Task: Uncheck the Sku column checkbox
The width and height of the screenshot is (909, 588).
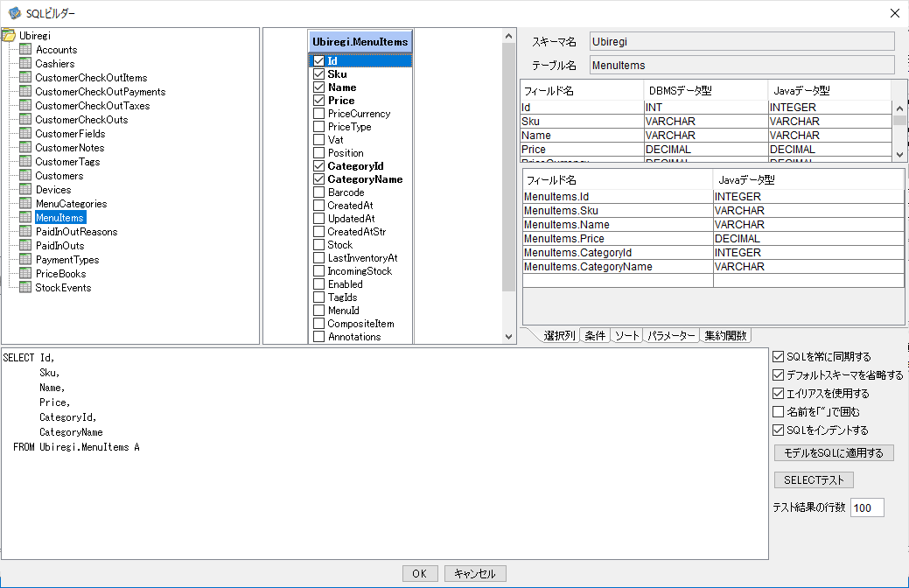Action: [x=318, y=74]
